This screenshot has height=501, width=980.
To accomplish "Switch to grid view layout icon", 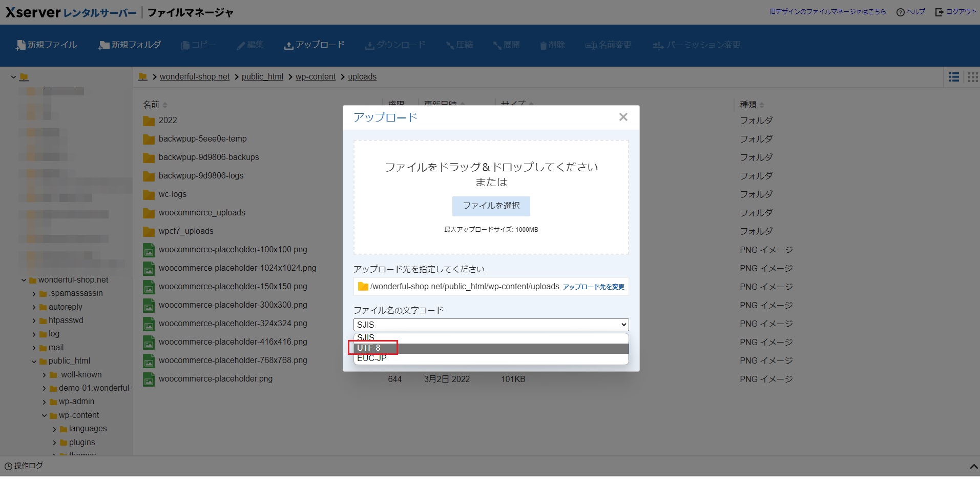I will (x=972, y=77).
